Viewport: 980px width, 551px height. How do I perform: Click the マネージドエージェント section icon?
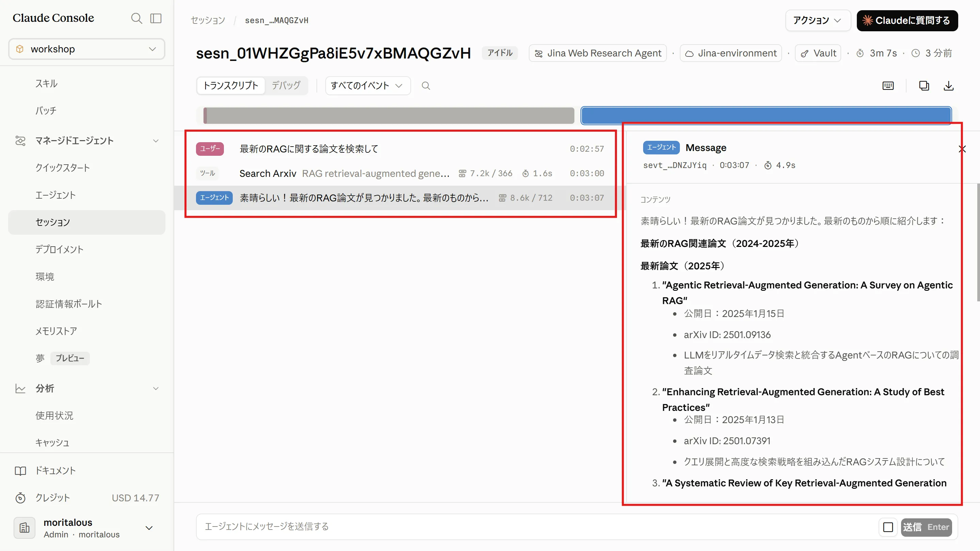point(20,141)
